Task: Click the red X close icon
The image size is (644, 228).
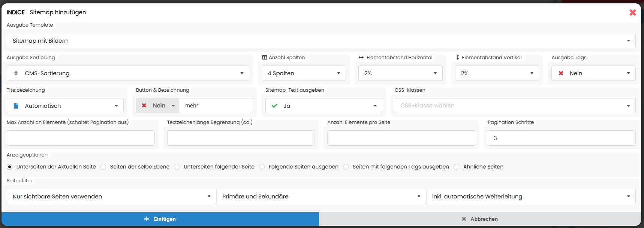Action: (x=632, y=12)
